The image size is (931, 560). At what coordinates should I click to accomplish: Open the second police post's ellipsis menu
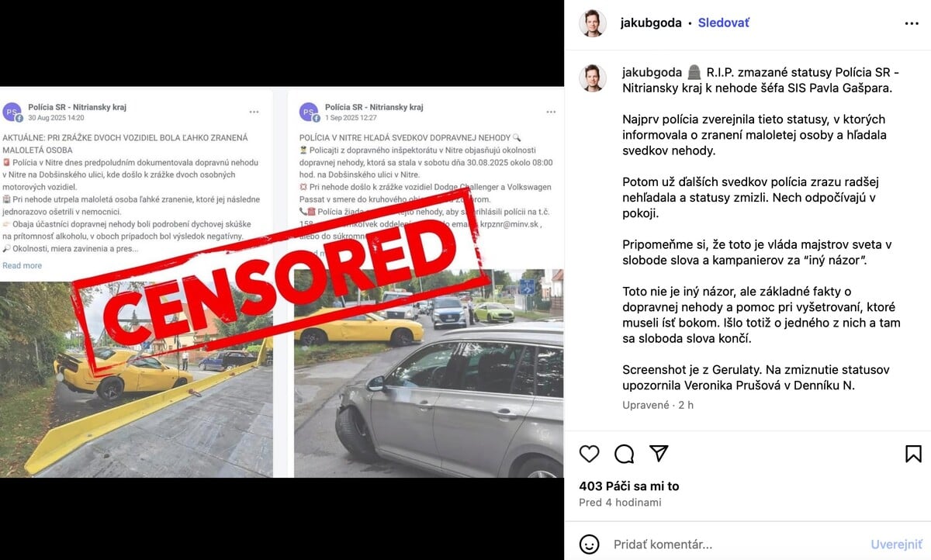551,112
